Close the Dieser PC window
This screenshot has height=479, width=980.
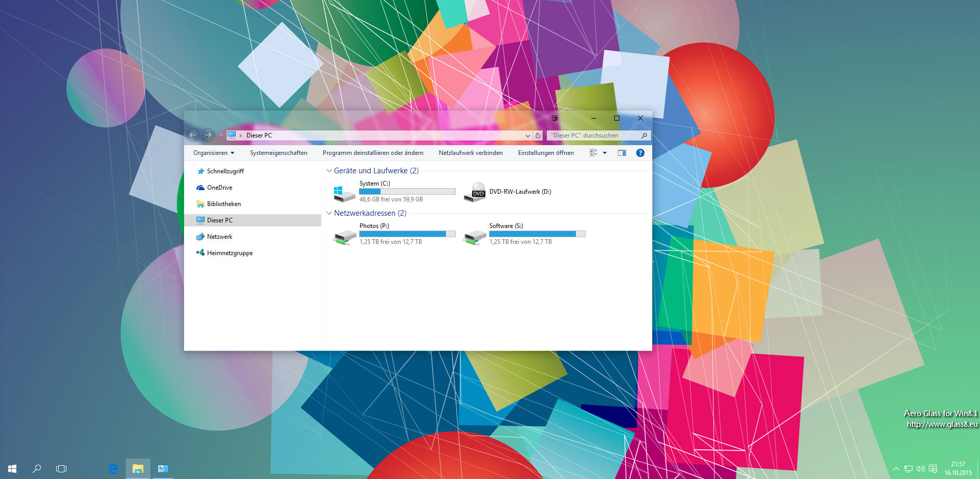coord(640,118)
